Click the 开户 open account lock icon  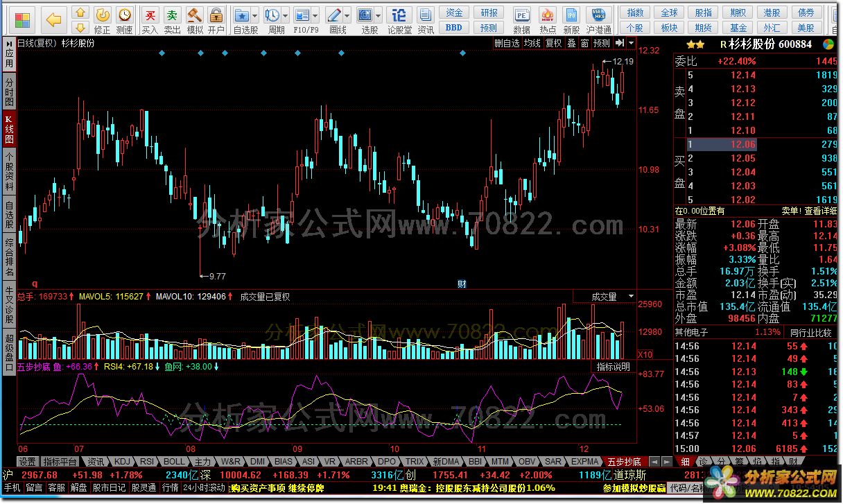(216, 20)
